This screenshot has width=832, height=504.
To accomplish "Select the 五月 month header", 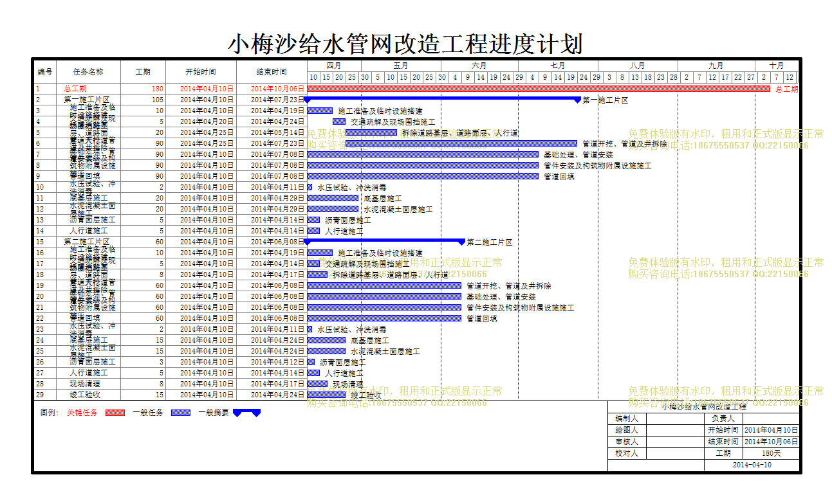I will click(x=401, y=66).
